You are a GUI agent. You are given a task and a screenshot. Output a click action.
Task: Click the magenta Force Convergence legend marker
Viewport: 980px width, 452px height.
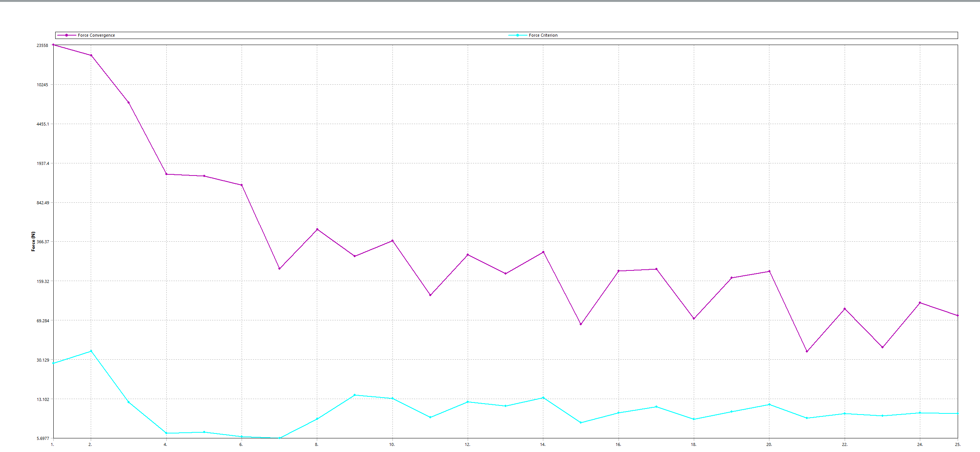click(67, 35)
